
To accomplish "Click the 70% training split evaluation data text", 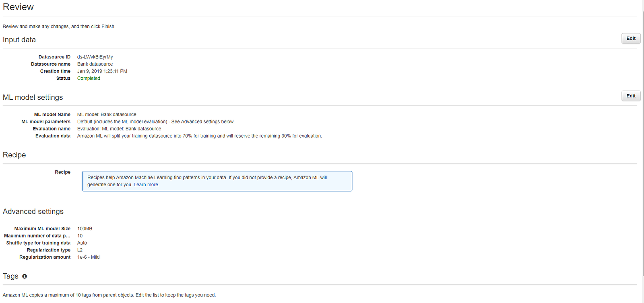I will [199, 136].
